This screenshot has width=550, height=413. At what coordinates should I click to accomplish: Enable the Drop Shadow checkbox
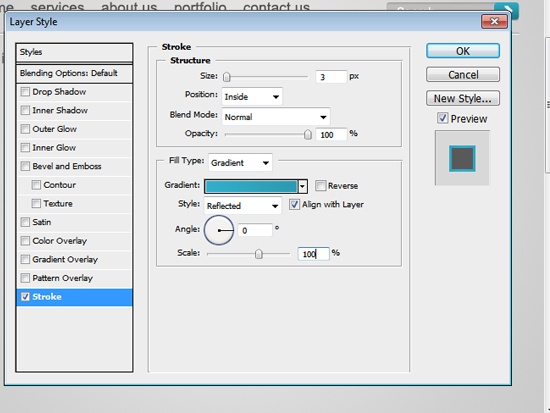(x=25, y=92)
